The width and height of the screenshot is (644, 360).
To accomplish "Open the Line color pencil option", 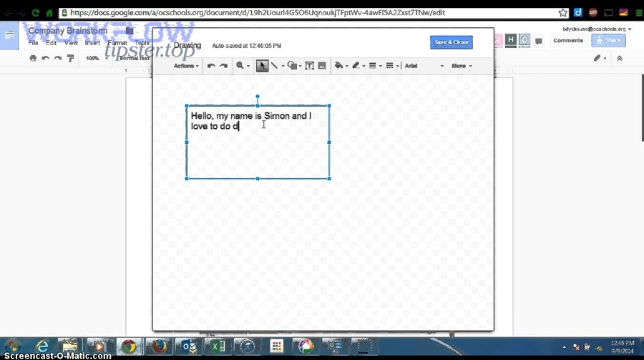I will point(356,66).
